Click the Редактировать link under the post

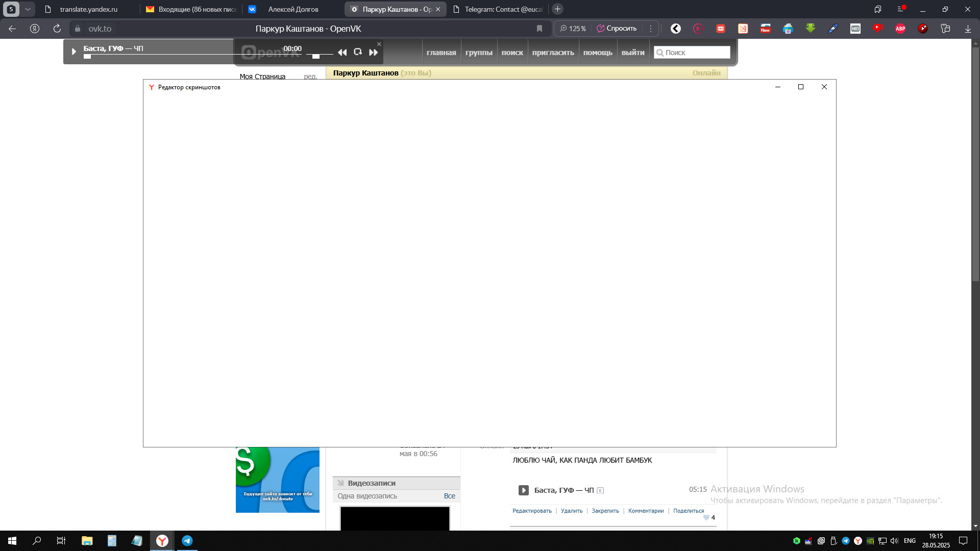click(532, 511)
